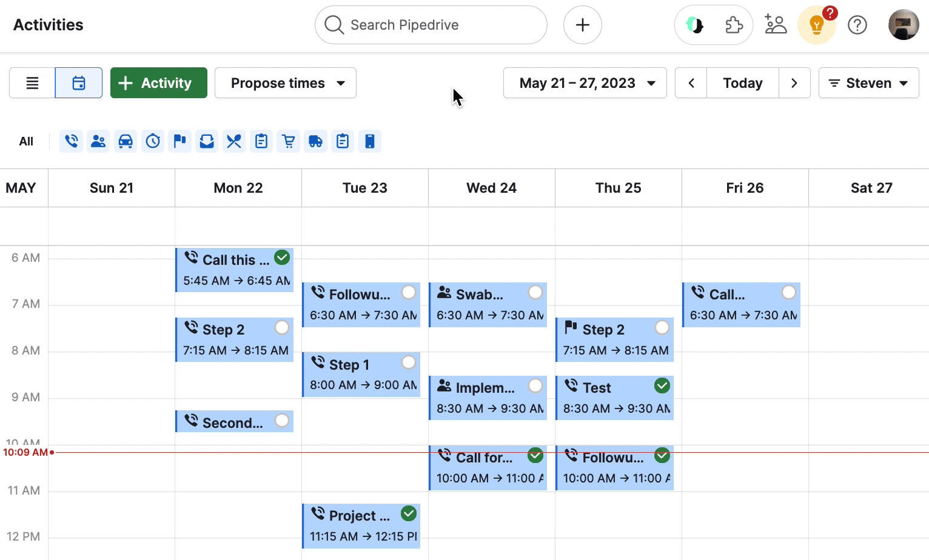Create a new Activity
The width and height of the screenshot is (929, 560).
tap(158, 82)
